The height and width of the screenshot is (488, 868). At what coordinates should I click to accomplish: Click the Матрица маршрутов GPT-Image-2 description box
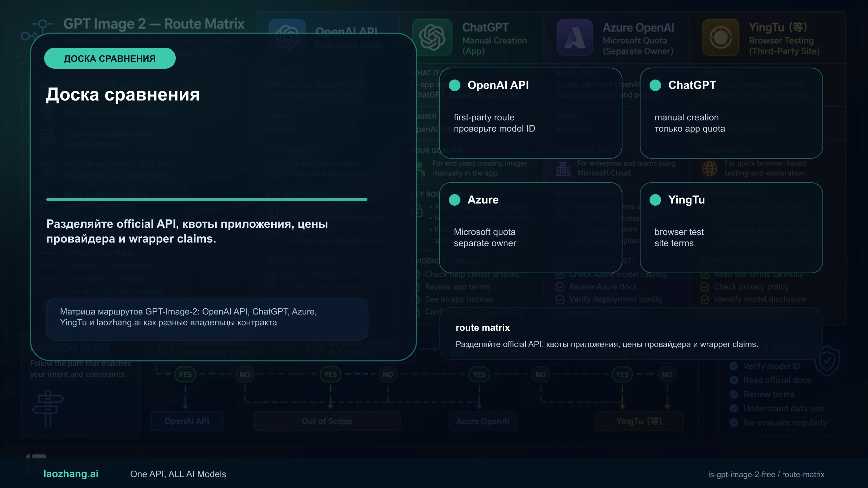click(207, 319)
